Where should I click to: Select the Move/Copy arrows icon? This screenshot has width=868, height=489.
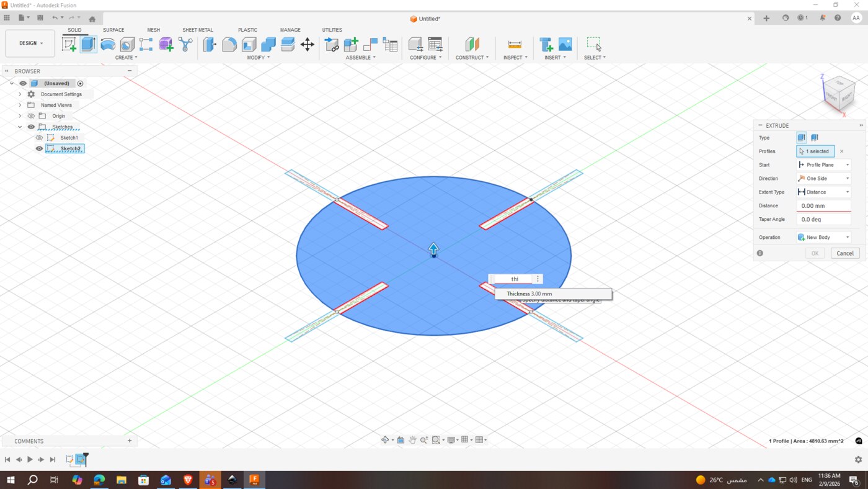click(x=308, y=44)
